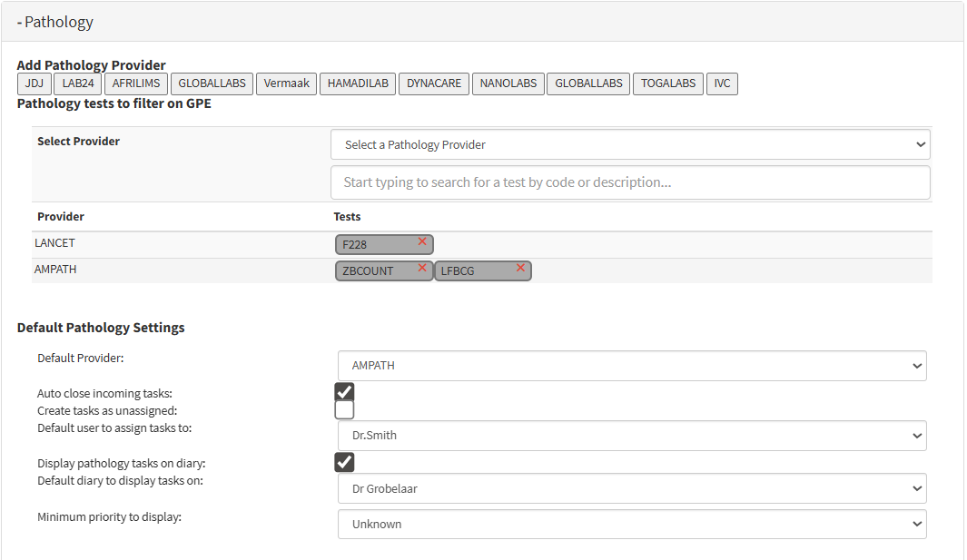Add Vermaak pathology provider

tap(286, 84)
